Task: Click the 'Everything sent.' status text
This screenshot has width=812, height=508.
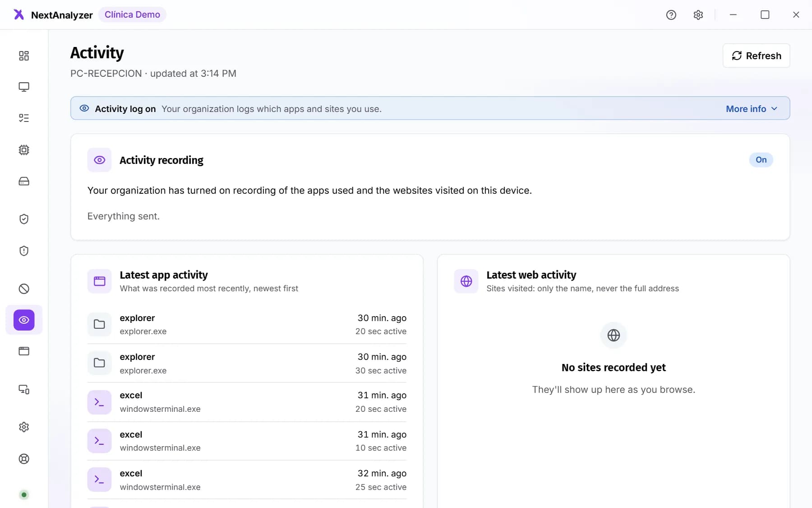Action: pos(123,216)
